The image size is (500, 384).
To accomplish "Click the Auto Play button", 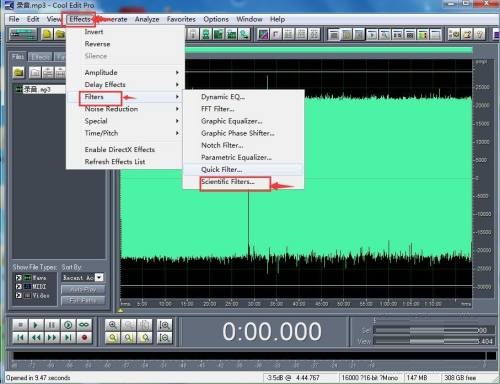I will point(83,290).
